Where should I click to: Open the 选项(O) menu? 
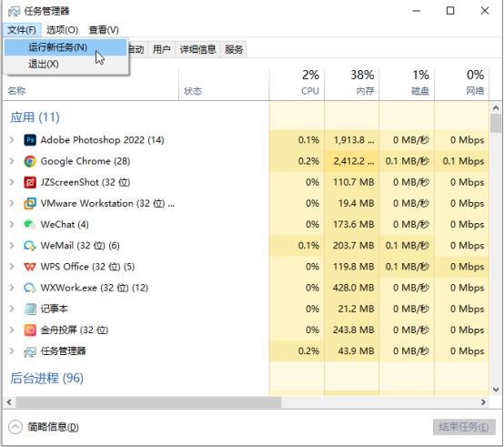[63, 30]
